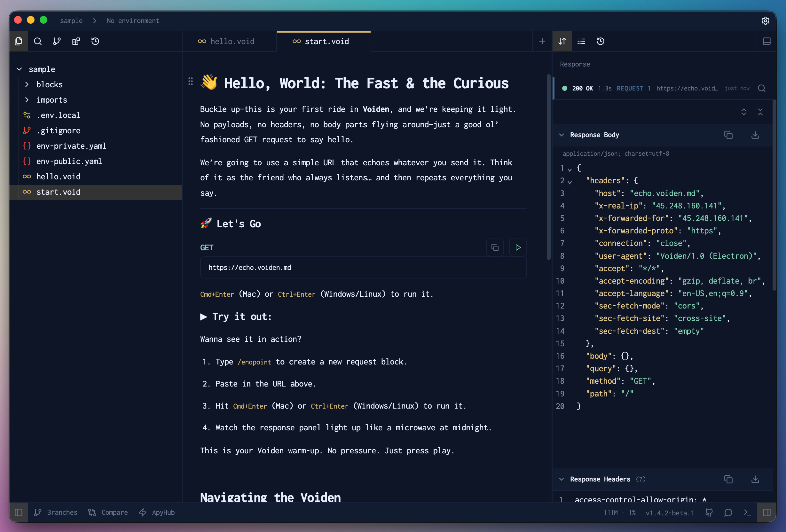Open the No environment selector
The image size is (786, 532).
click(x=133, y=21)
